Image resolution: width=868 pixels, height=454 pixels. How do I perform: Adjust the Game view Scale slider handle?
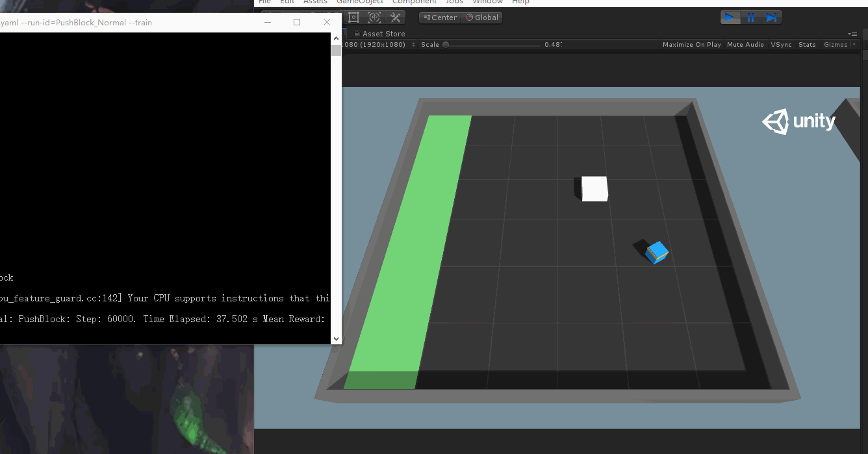(x=445, y=45)
